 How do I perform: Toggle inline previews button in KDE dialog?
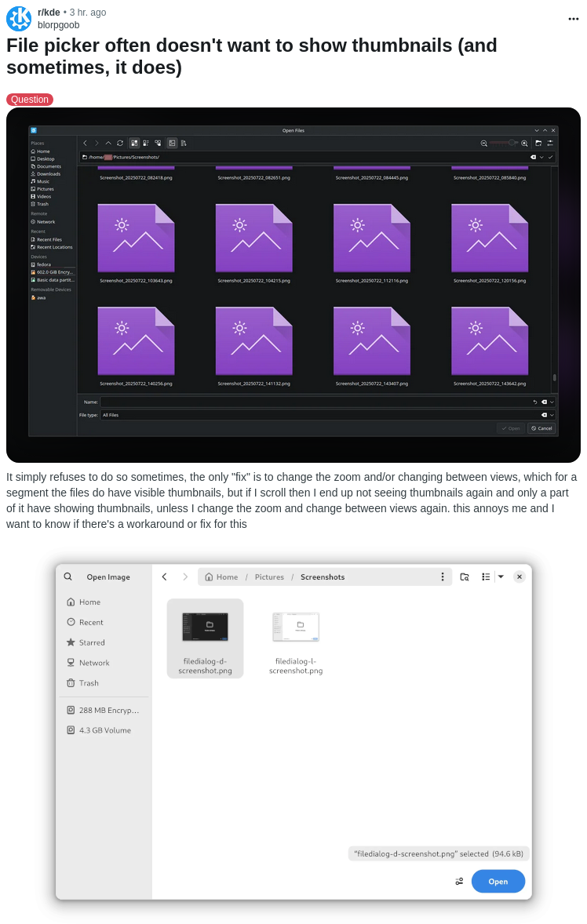(172, 144)
